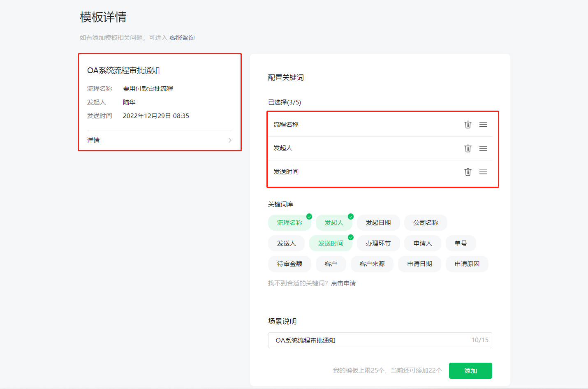Select the 发起日期 keyword tag
The width and height of the screenshot is (588, 389).
378,223
